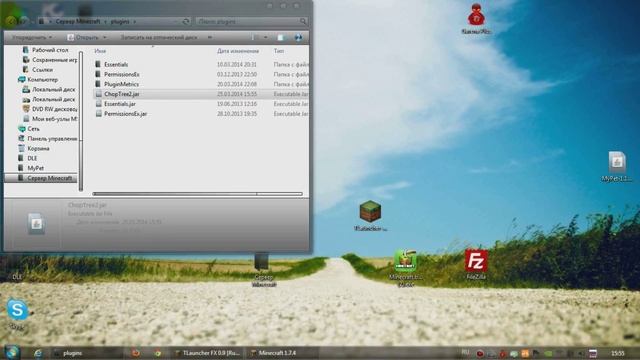This screenshot has height=360, width=640.
Task: Sort by the Тип column header
Action: 279,51
